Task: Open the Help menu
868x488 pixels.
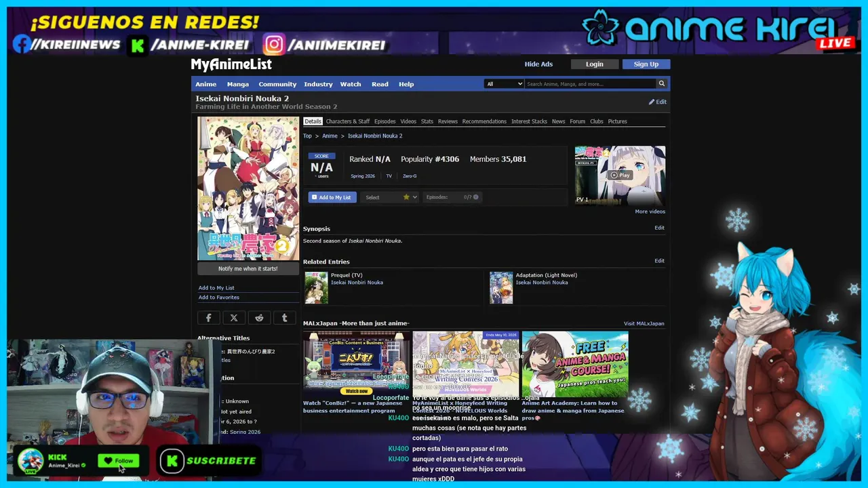Action: coord(406,84)
